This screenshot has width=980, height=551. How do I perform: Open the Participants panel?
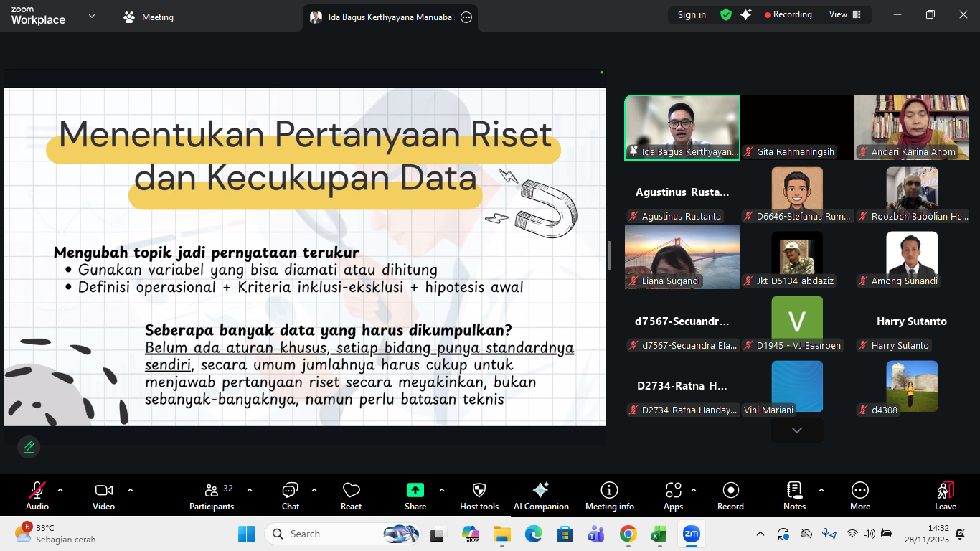click(x=212, y=496)
